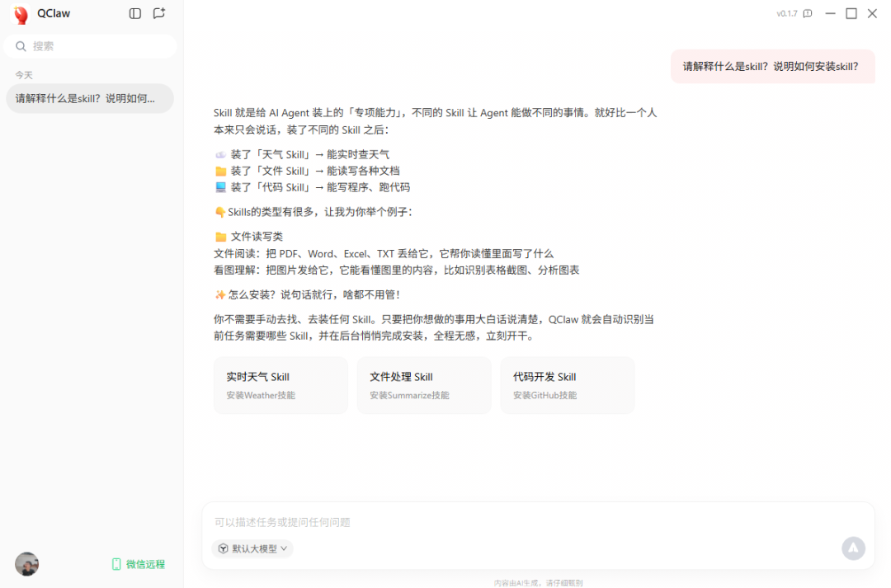Focus the 搜索 search field

(91, 46)
